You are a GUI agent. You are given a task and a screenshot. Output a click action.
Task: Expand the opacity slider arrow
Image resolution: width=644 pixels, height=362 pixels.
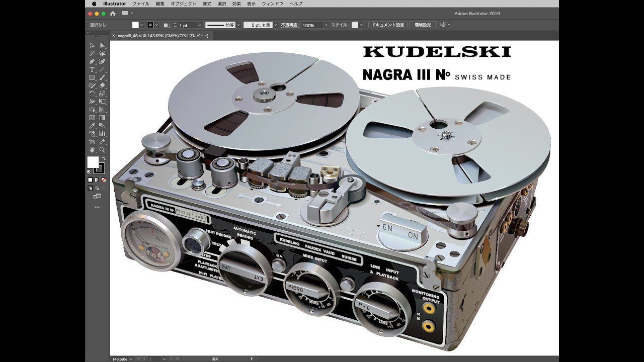pos(326,25)
